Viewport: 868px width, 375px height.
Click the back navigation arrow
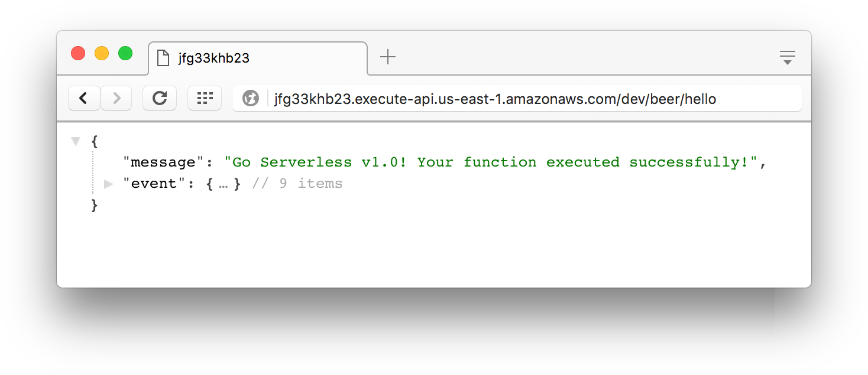[84, 98]
